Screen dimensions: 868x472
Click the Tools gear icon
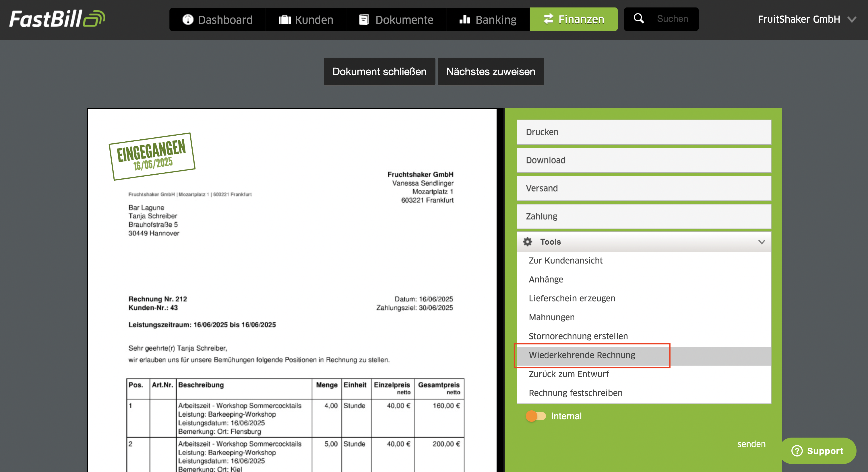tap(527, 241)
